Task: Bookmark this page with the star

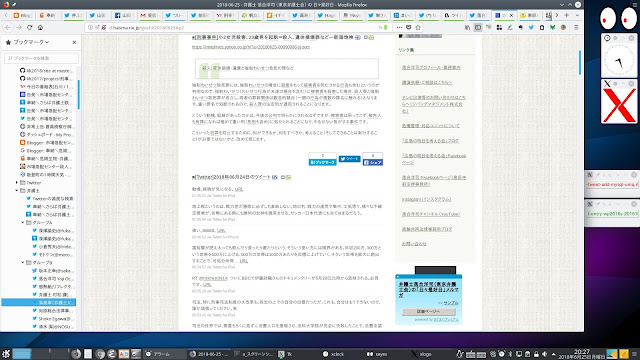Action: (418, 27)
